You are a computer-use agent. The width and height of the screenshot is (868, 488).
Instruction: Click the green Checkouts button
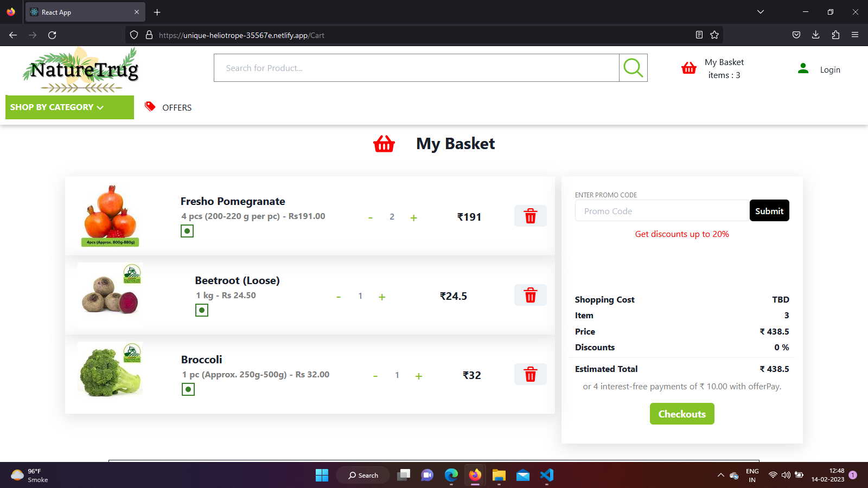pos(682,414)
